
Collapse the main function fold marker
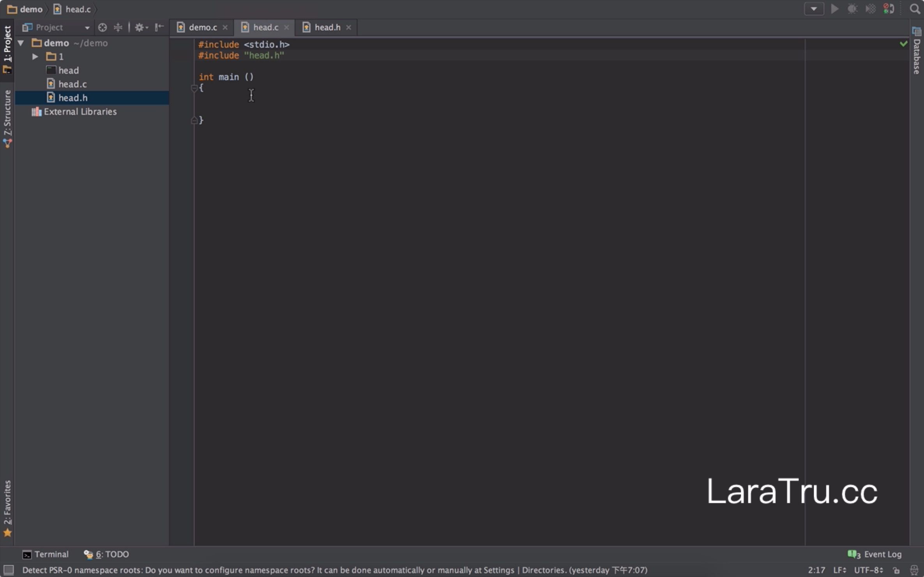pos(194,88)
